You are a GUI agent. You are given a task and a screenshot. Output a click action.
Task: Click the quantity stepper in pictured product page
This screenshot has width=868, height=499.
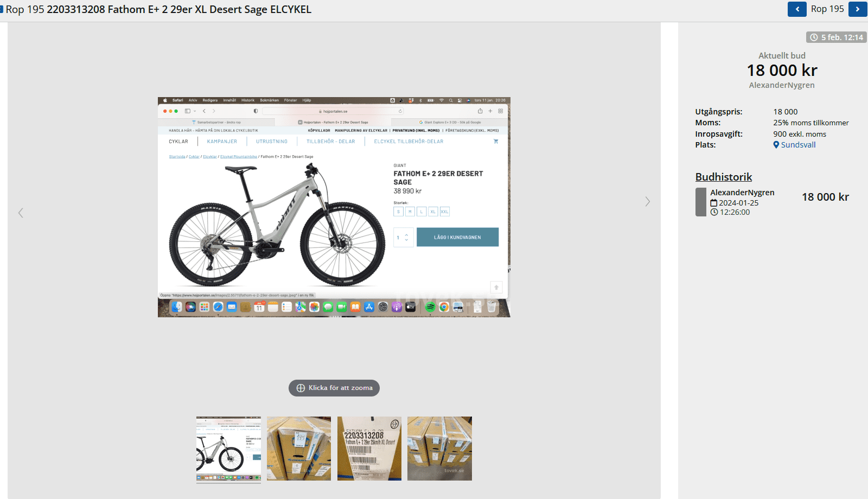404,238
